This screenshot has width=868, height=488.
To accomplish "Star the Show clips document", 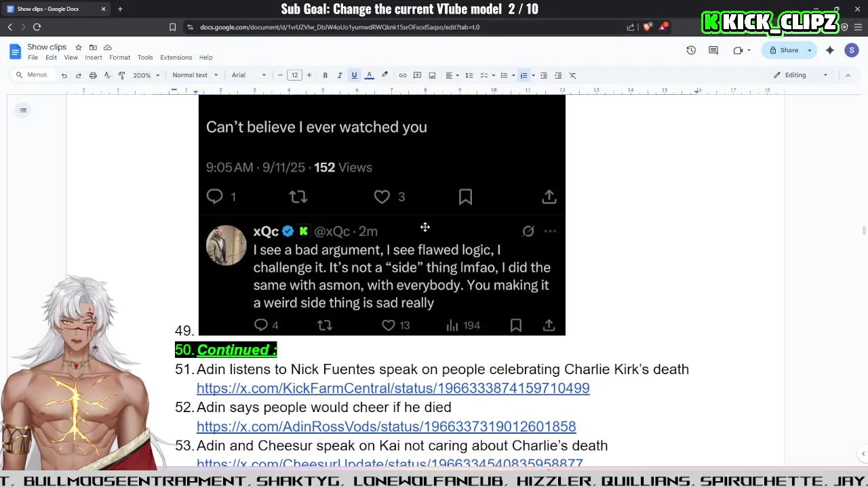I will (x=79, y=47).
